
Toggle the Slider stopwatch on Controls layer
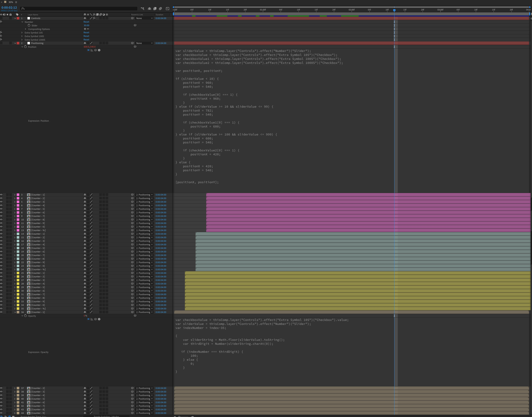[x=29, y=25]
